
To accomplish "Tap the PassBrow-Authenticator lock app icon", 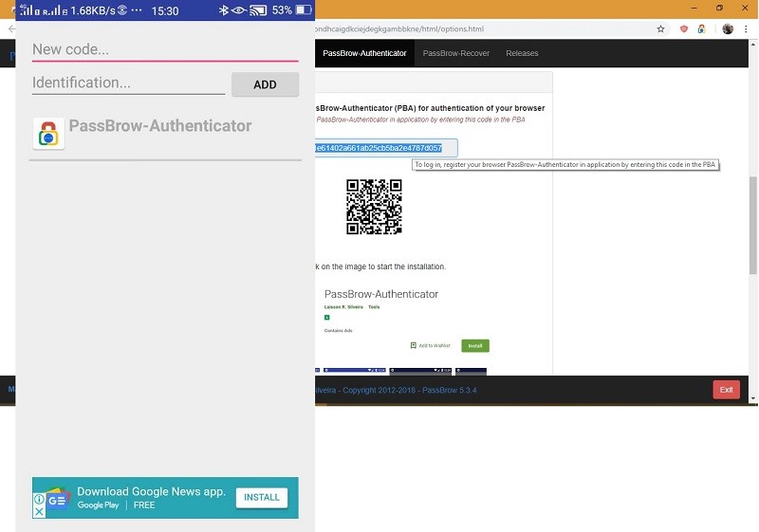I will tap(48, 134).
